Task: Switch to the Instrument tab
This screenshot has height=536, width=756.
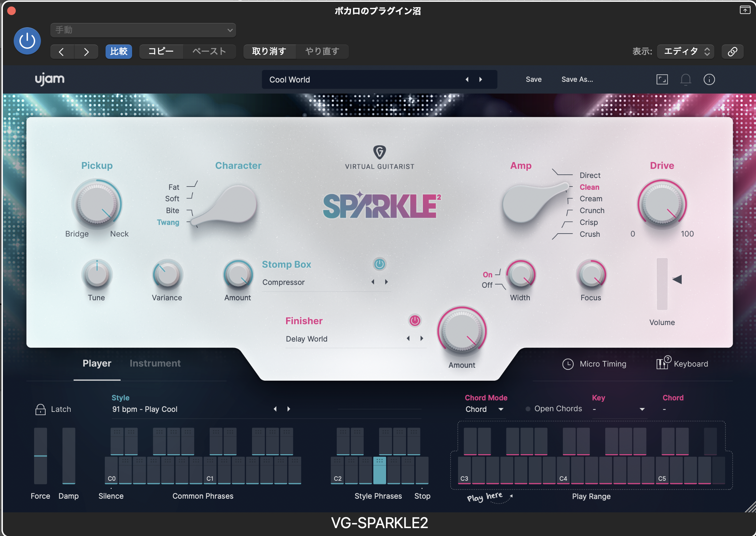Action: (155, 363)
